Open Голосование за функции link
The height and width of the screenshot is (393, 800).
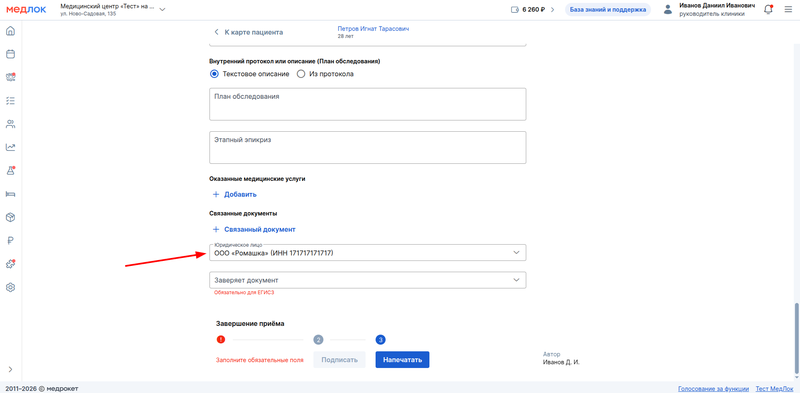713,389
